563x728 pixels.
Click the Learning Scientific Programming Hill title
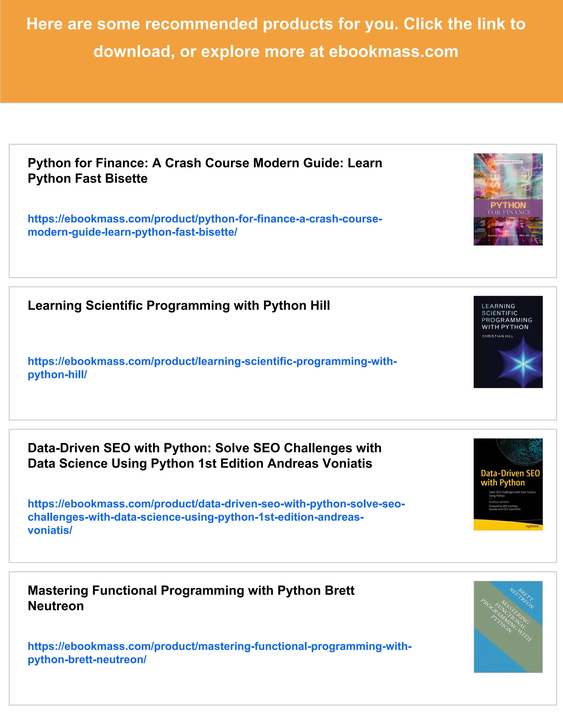[x=179, y=306]
